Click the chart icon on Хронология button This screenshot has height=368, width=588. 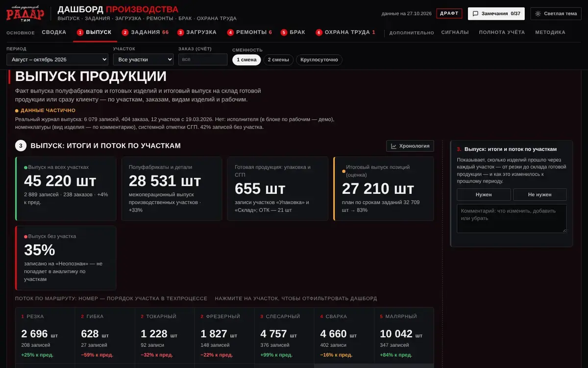tap(394, 146)
